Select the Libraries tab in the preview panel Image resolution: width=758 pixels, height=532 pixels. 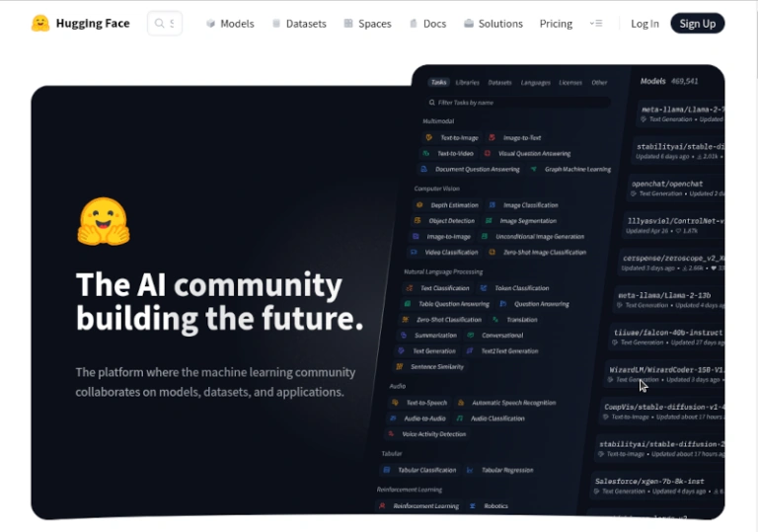point(468,83)
